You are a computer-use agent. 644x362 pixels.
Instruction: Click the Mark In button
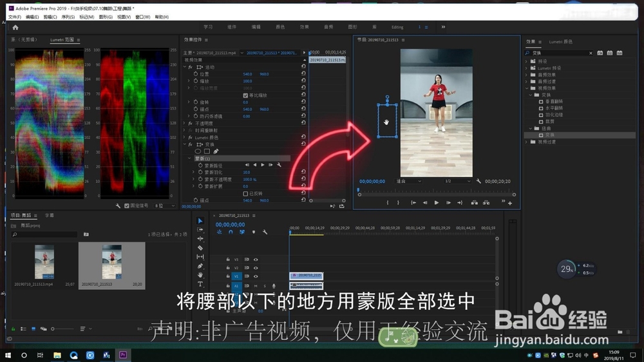coord(387,202)
